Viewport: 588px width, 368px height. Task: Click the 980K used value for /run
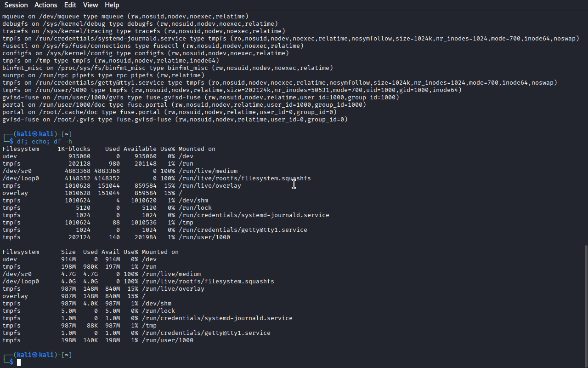(90, 267)
